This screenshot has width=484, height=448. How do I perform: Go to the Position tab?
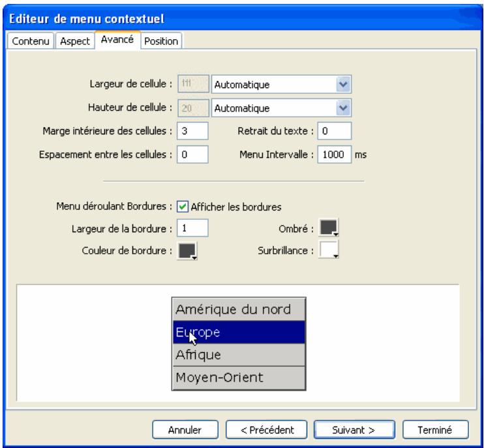(161, 40)
